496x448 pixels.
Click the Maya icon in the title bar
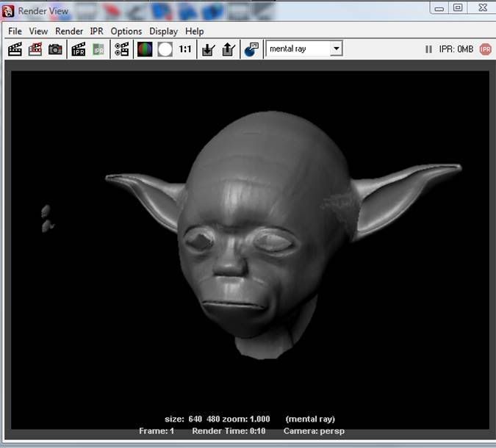coord(8,11)
